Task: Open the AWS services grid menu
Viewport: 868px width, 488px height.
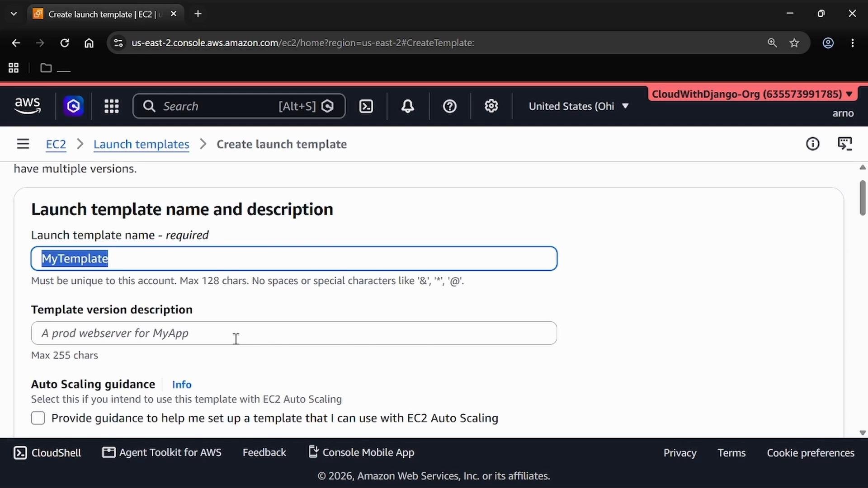Action: pos(111,106)
